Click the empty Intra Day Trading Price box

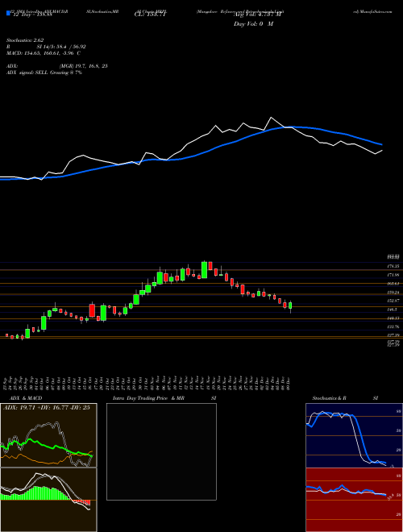click(161, 451)
